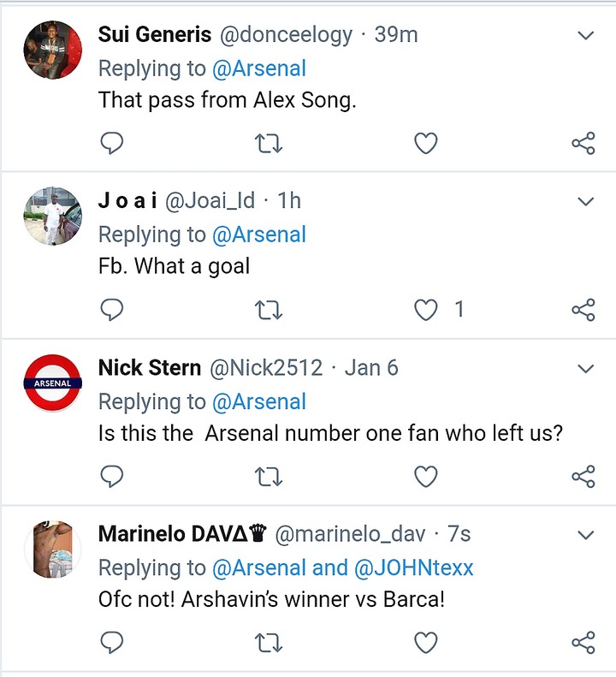The width and height of the screenshot is (616, 677).
Task: Share Marinelo's Arshavin tweet
Action: pyautogui.click(x=583, y=642)
